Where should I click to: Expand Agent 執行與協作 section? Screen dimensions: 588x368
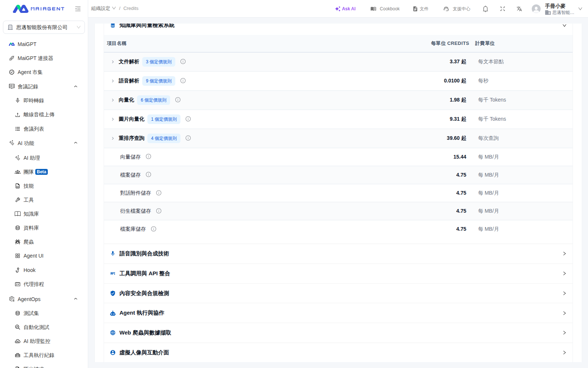[338, 313]
